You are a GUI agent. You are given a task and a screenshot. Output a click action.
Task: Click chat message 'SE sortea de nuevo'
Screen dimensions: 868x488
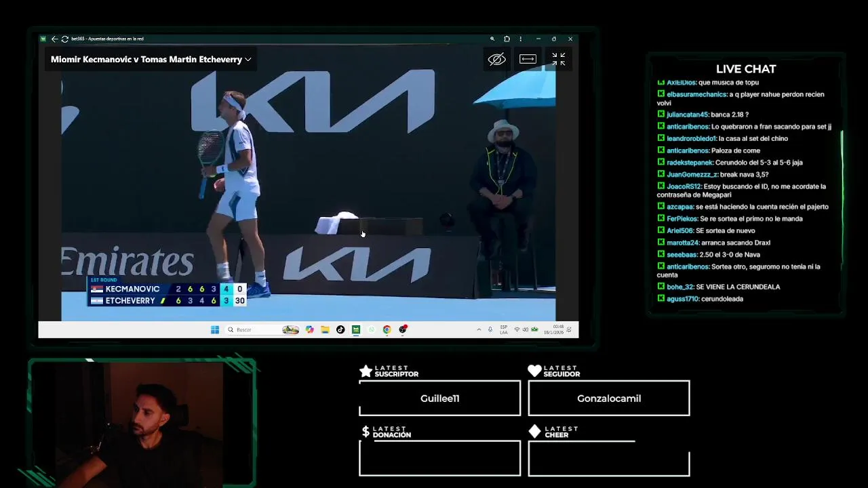click(725, 231)
